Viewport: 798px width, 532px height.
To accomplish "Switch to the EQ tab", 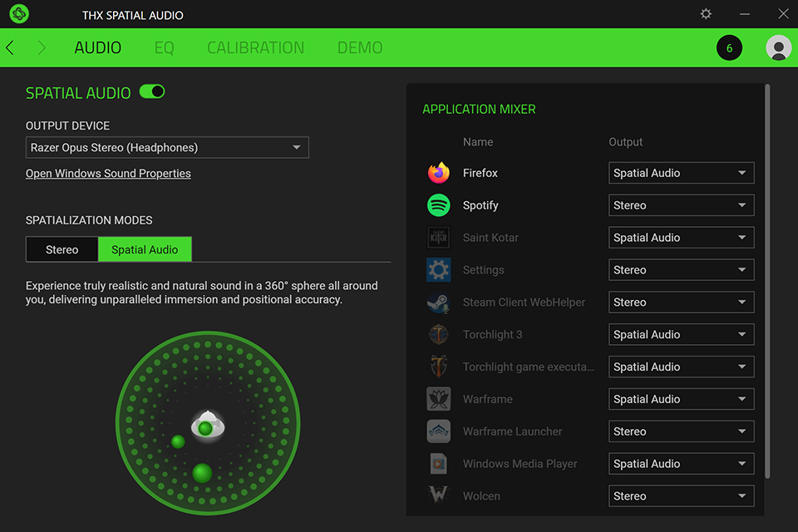I will [x=165, y=47].
